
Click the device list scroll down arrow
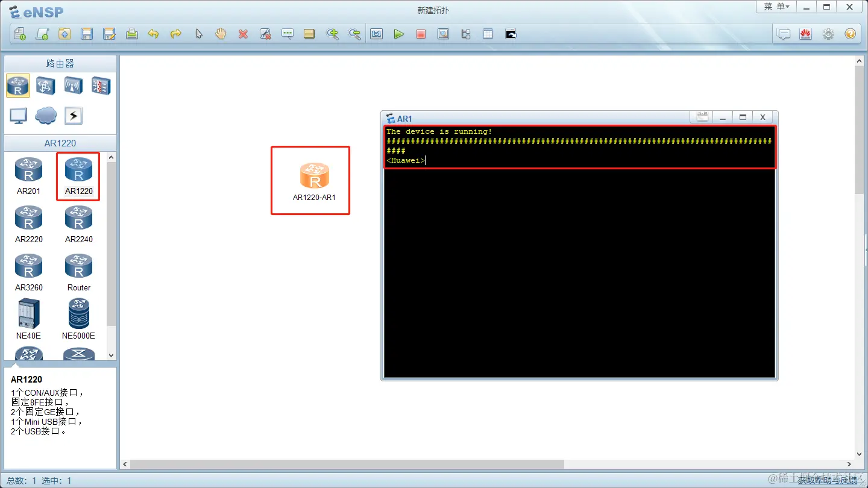(x=112, y=355)
